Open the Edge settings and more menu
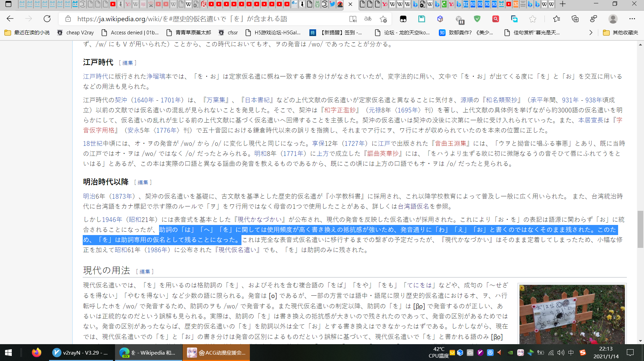The width and height of the screenshot is (644, 361). [x=632, y=19]
